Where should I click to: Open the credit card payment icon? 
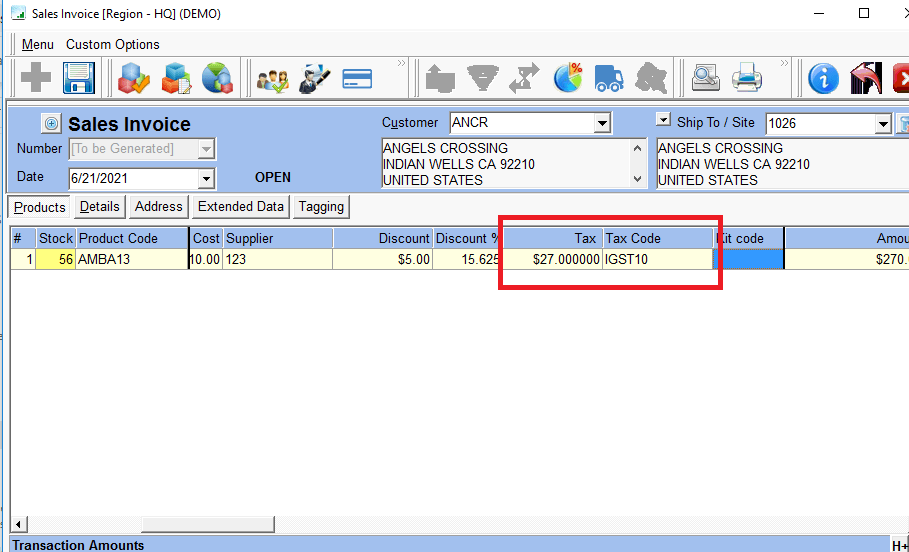pos(357,77)
